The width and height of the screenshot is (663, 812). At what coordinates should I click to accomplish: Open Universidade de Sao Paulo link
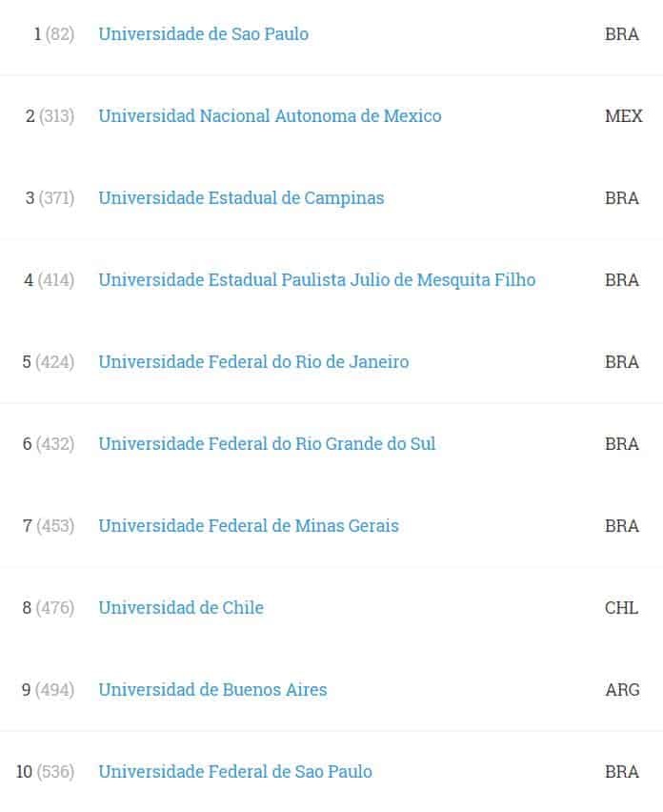pyautogui.click(x=204, y=34)
